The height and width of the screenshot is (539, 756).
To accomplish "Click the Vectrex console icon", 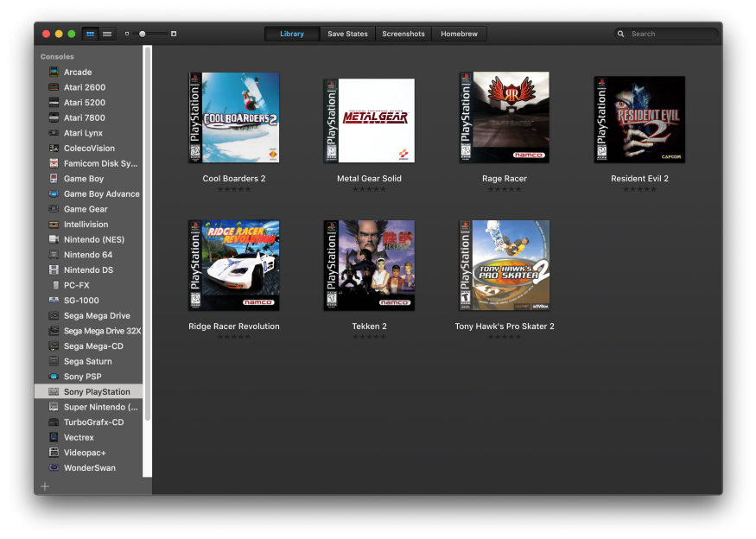I will click(54, 437).
